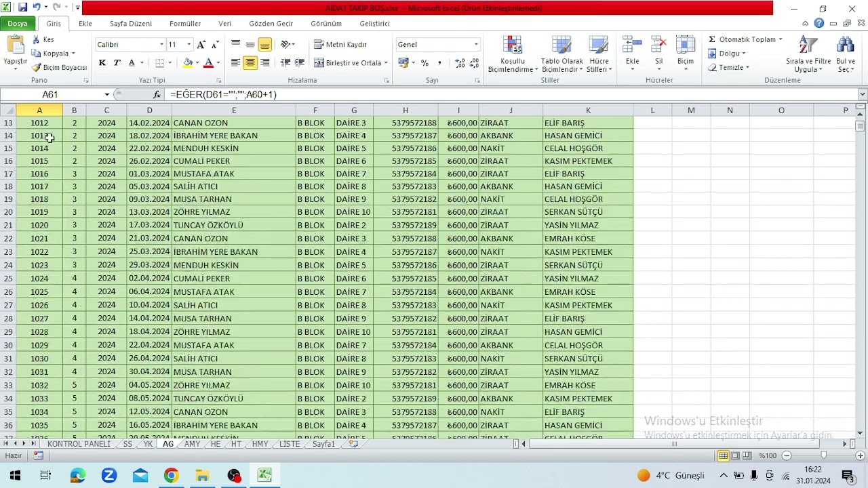Switch to the Formüller ribbon tab
868x488 pixels.
(x=185, y=23)
